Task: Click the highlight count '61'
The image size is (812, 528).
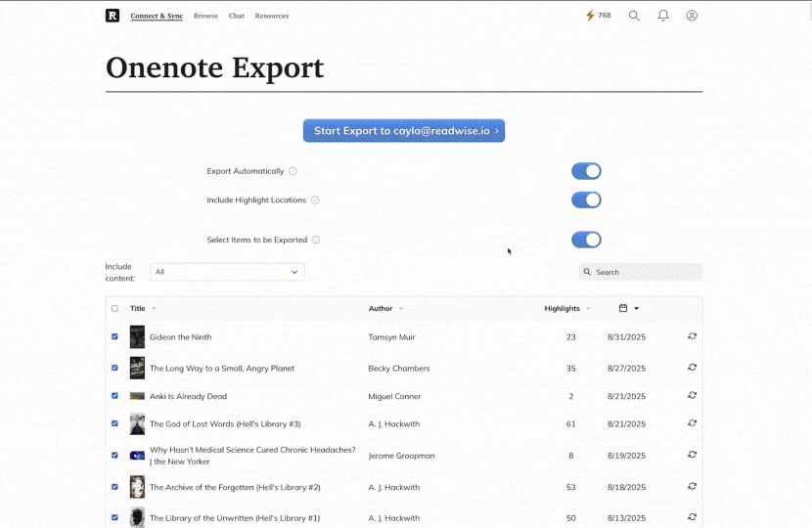Action: point(570,424)
